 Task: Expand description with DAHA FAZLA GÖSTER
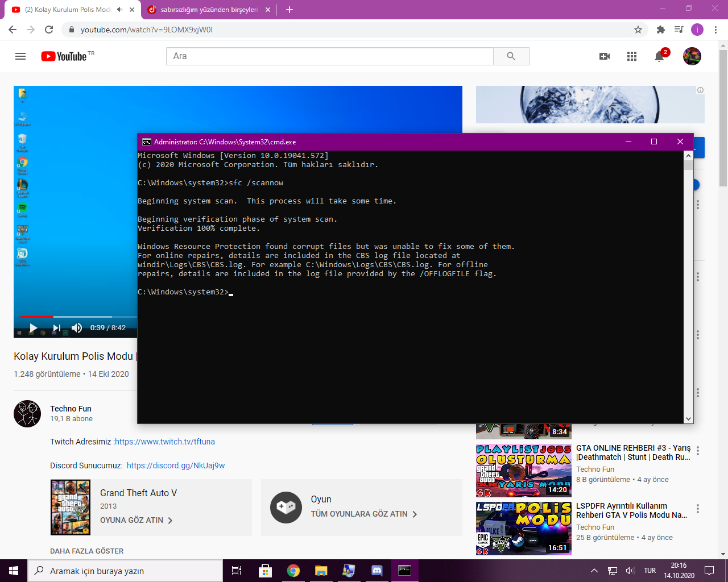point(86,551)
